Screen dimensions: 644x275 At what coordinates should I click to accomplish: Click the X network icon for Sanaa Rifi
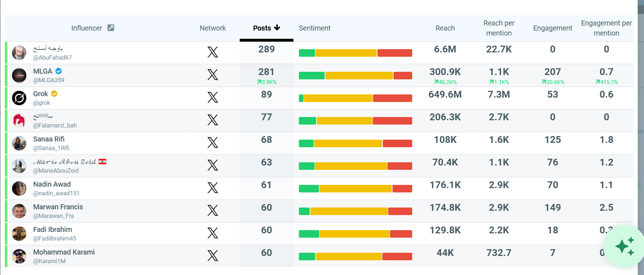tap(213, 143)
